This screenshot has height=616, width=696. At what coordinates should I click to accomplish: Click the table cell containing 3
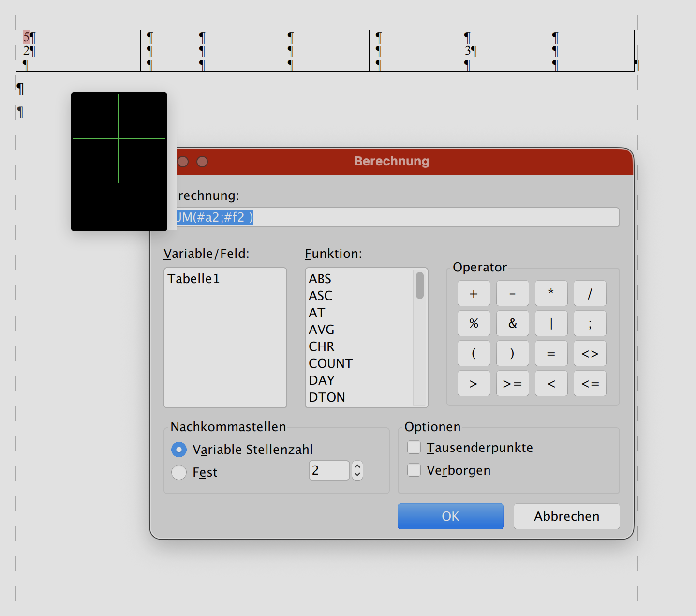pos(502,51)
